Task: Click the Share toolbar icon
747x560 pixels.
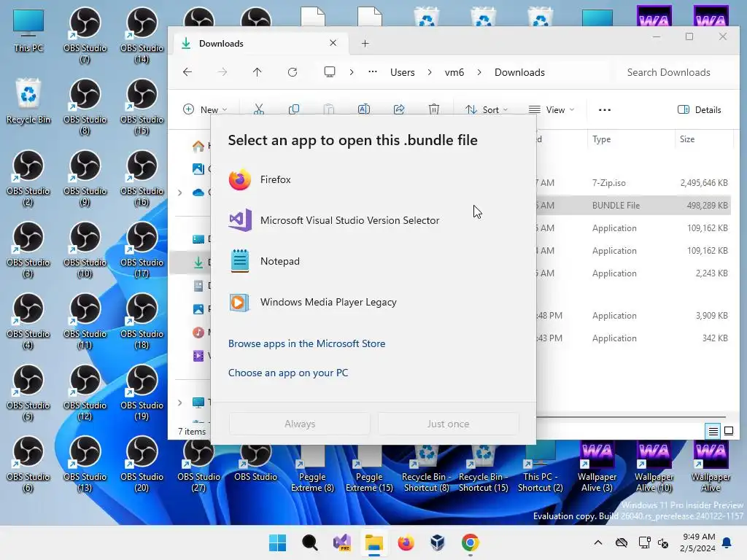Action: tap(399, 109)
